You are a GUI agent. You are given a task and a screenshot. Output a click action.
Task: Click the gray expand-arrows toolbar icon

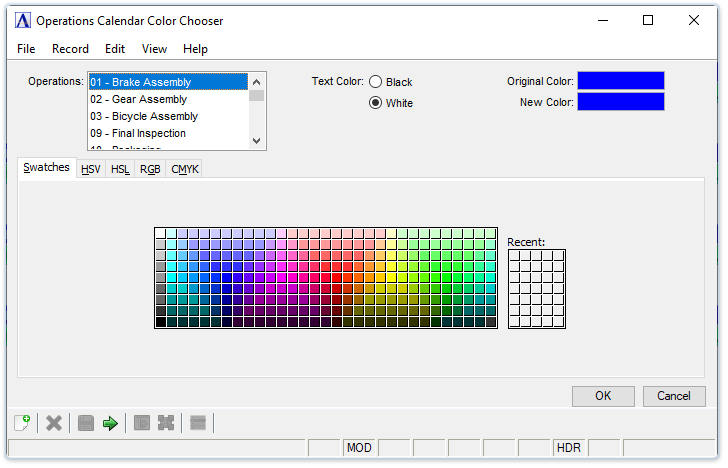(x=166, y=423)
